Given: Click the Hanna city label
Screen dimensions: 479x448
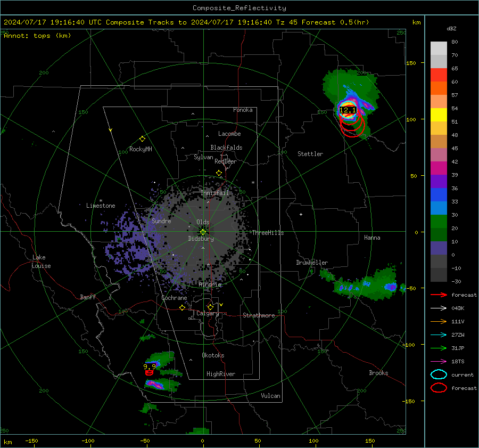Looking at the screenshot, I should 372,238.
